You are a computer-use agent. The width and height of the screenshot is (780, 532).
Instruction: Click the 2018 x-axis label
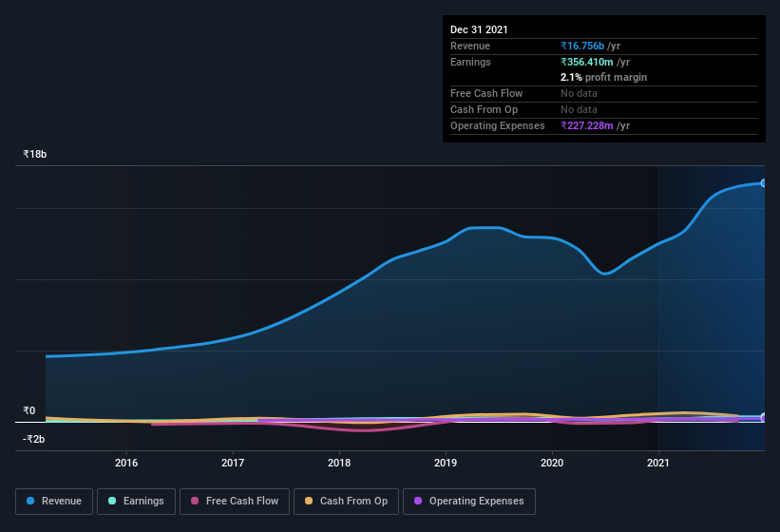(x=339, y=463)
